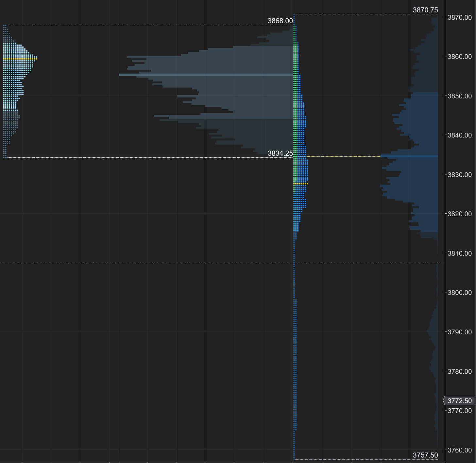
Task: Click the 3840.00 price axis label
Action: click(459, 135)
